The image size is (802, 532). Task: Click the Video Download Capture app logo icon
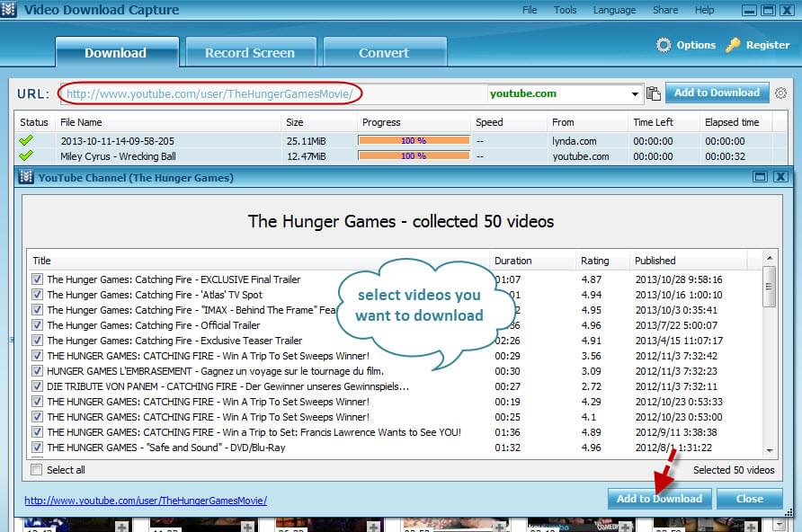tap(9, 9)
